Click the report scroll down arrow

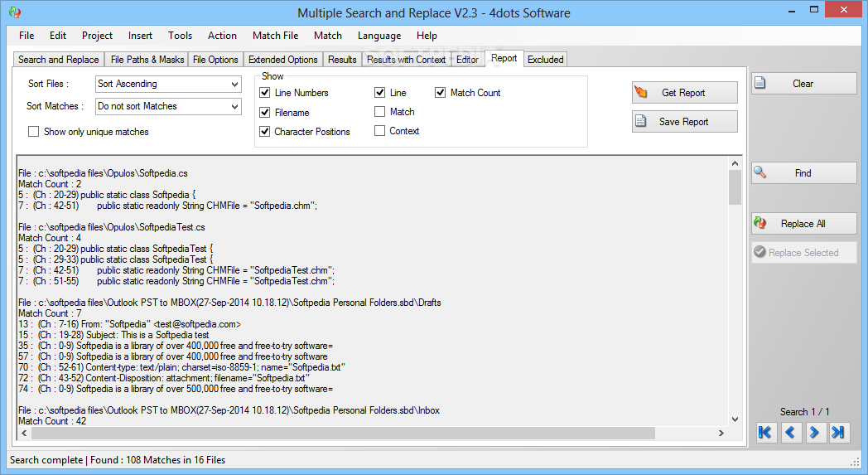pos(735,419)
